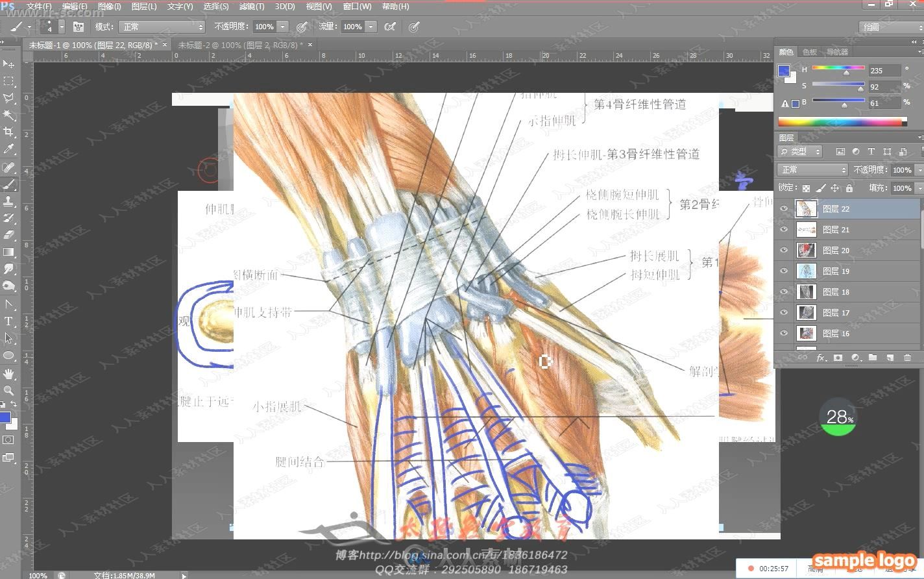The width and height of the screenshot is (924, 579).
Task: Open the 文件(F) menu
Action: (39, 6)
